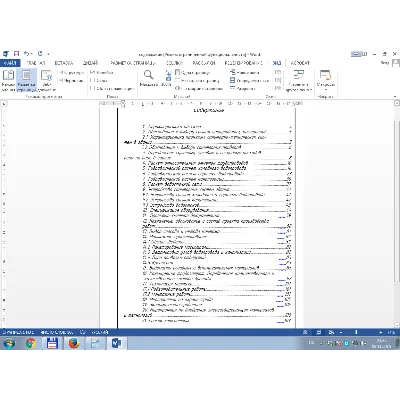The image size is (400, 400).
Task: Switch to Web Layout view
Action: (x=46, y=80)
